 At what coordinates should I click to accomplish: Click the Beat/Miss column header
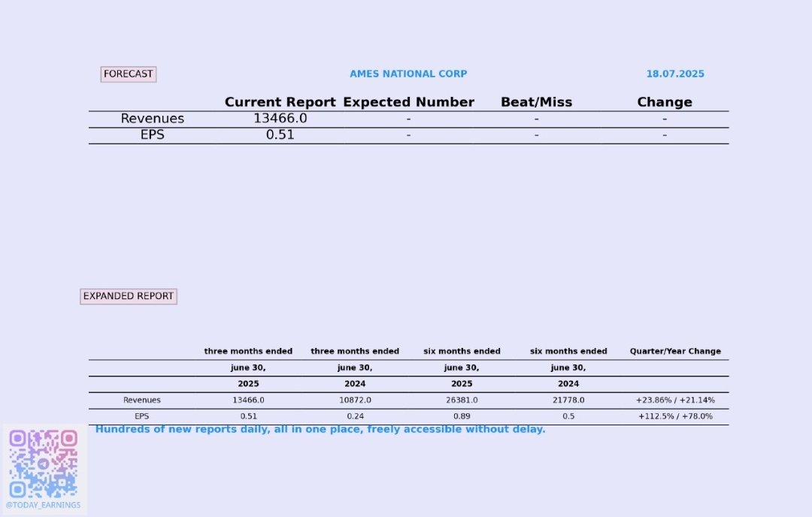(x=537, y=102)
